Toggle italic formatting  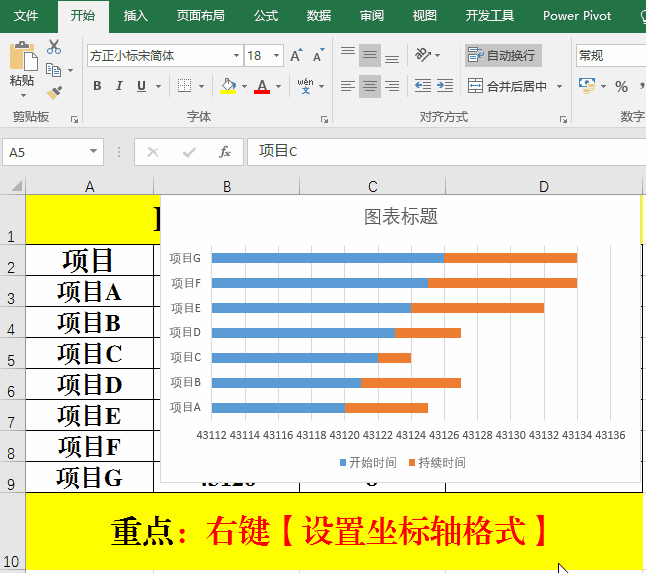(122, 86)
